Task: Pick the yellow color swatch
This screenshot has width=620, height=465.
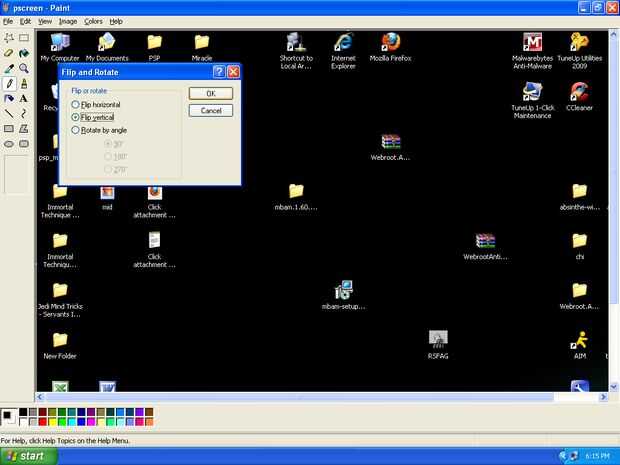Action: (52, 422)
